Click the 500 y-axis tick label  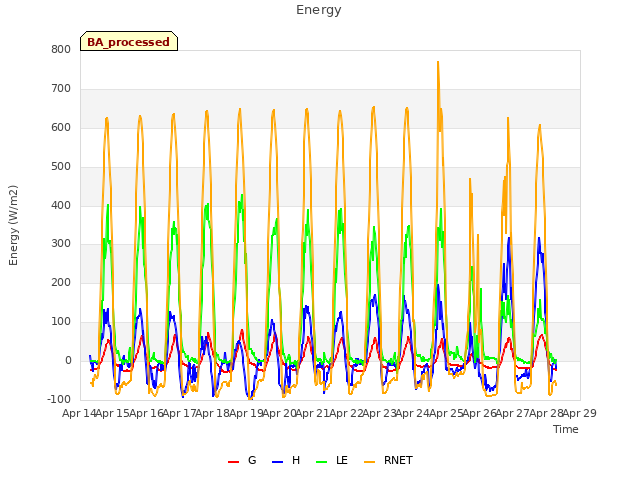[x=61, y=167]
